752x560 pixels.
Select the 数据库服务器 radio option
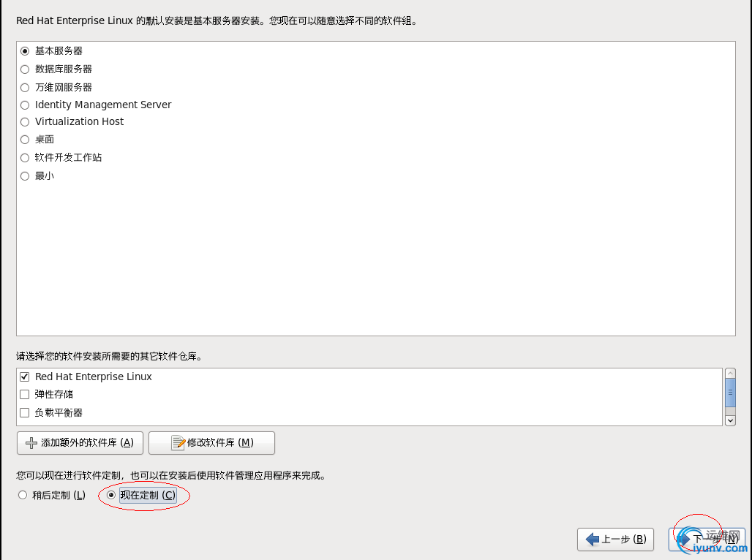click(x=25, y=69)
